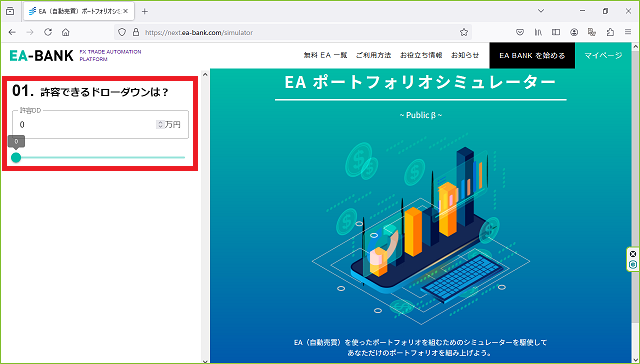Screen dimensions: 640x364
Task: Open the recent browsing view icon
Action: (10, 11)
